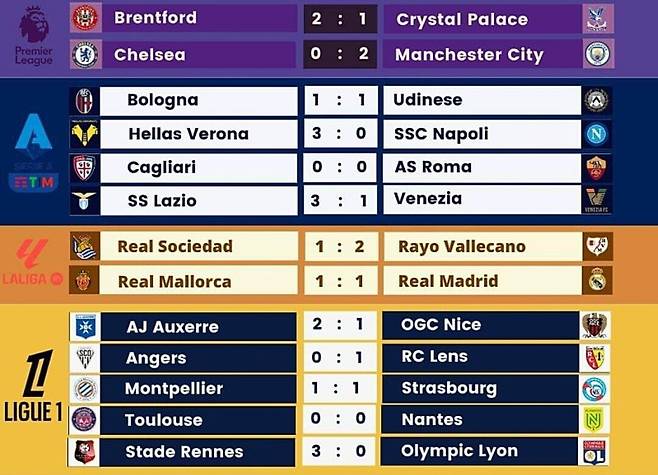Image resolution: width=658 pixels, height=475 pixels.
Task: Select the Rayo Vallecano team name
Action: (x=461, y=246)
